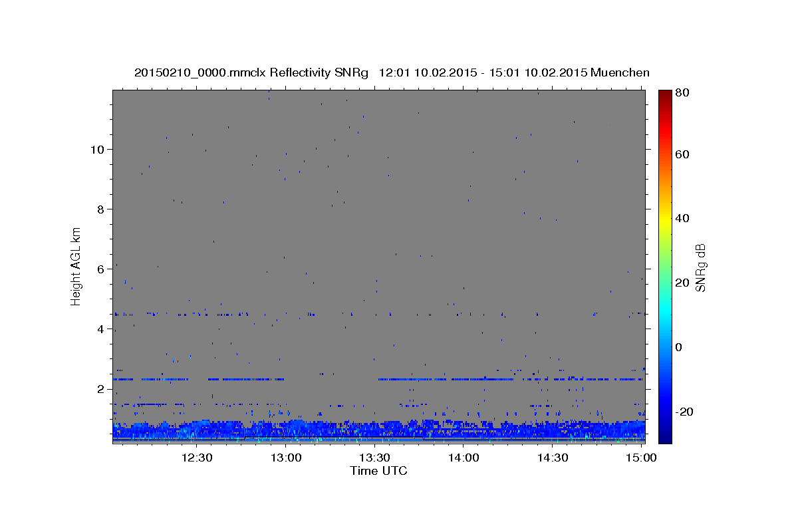Click the SNRg color scale bar
The height and width of the screenshot is (532, 798).
coord(665,267)
